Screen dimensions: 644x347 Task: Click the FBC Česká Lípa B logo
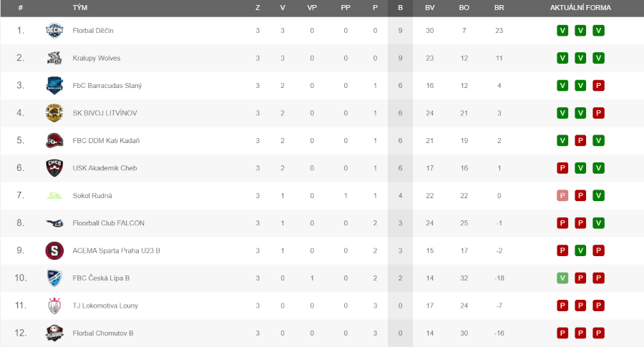coord(54,278)
